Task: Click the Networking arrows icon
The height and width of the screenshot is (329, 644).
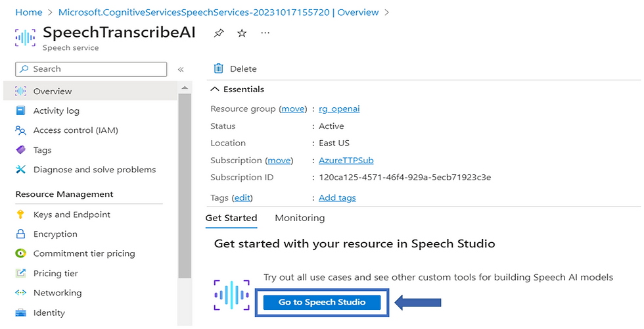Action: (20, 293)
